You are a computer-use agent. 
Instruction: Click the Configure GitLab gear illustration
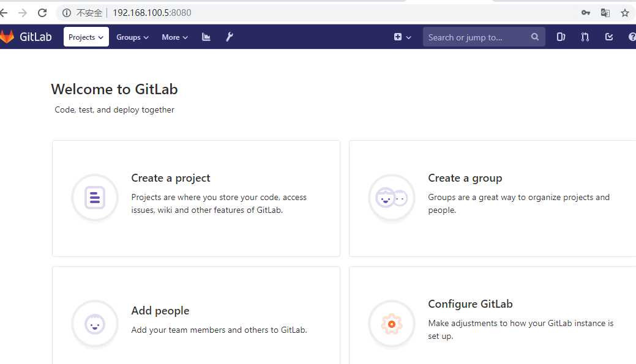point(391,324)
